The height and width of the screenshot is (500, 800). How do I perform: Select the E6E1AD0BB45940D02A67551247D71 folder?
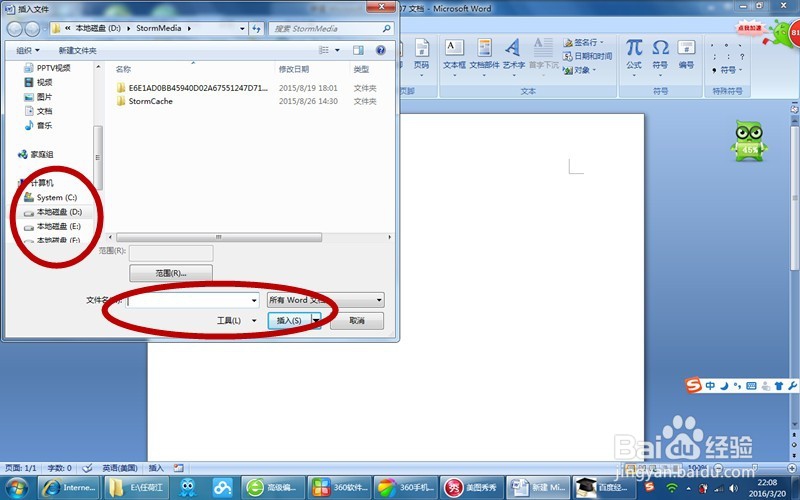[198, 88]
